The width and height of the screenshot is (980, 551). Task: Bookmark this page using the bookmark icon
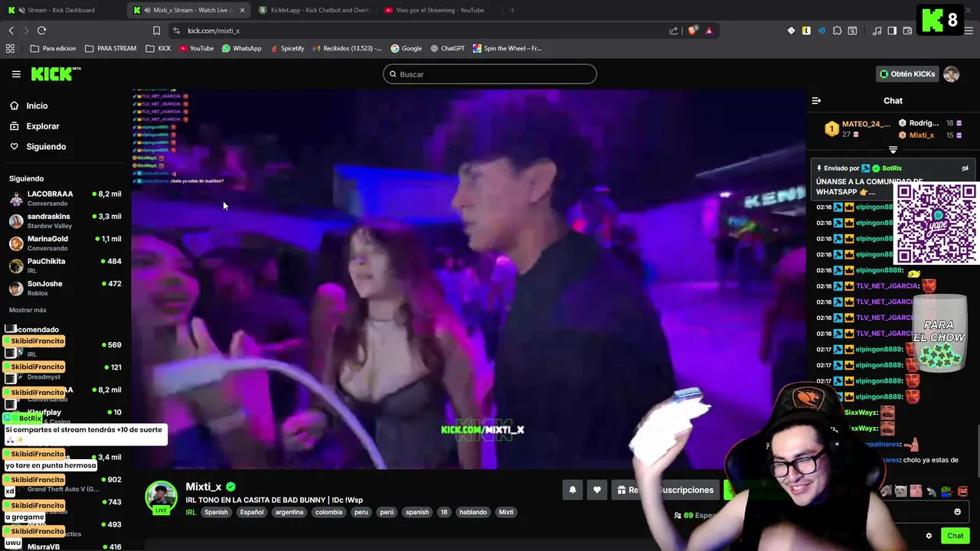156,31
